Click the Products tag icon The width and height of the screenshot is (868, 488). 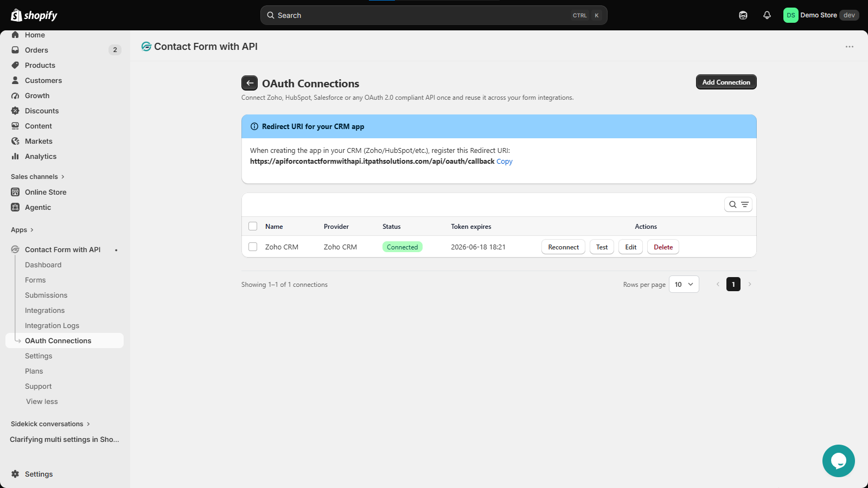click(15, 65)
